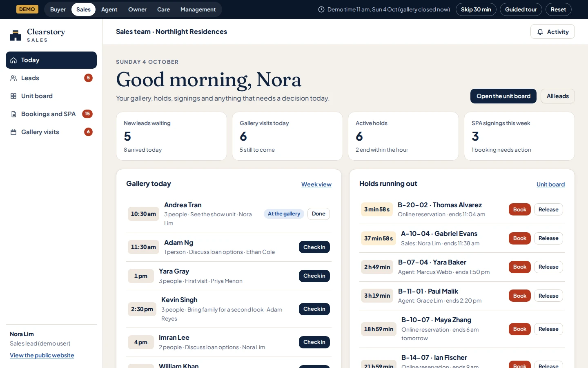The image size is (588, 368).
Task: Check in Adam Ng
Action: pyautogui.click(x=314, y=247)
